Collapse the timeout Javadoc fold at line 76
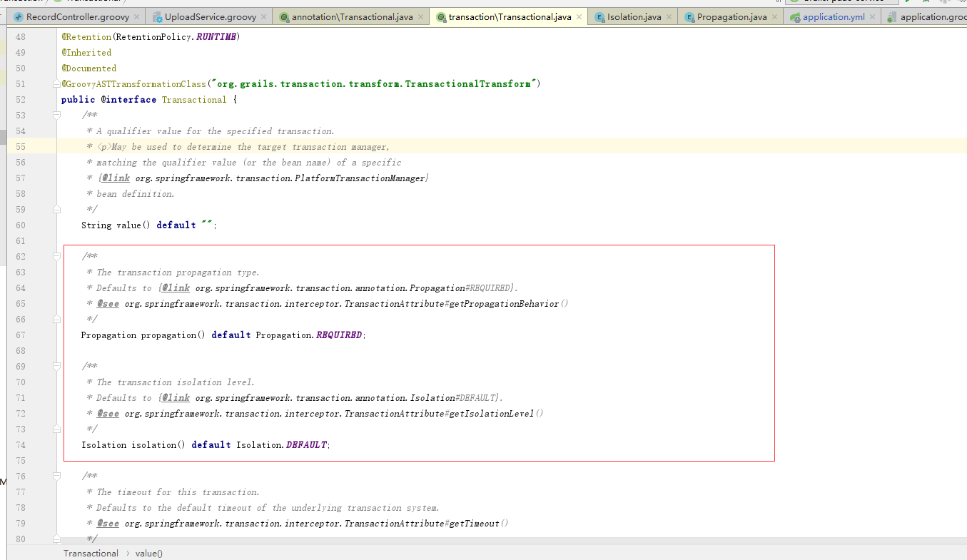The image size is (967, 560). click(57, 476)
